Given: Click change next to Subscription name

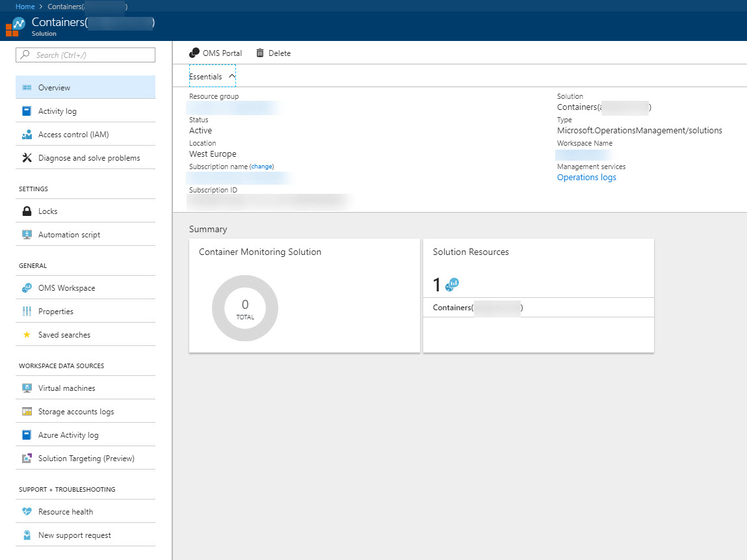Looking at the screenshot, I should [x=261, y=166].
